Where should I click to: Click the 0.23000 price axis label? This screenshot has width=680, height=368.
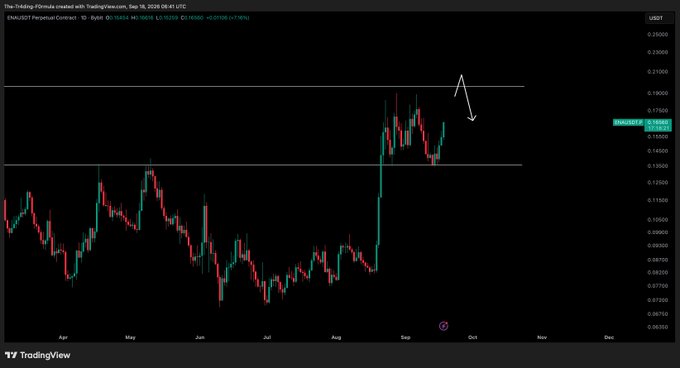point(657,52)
